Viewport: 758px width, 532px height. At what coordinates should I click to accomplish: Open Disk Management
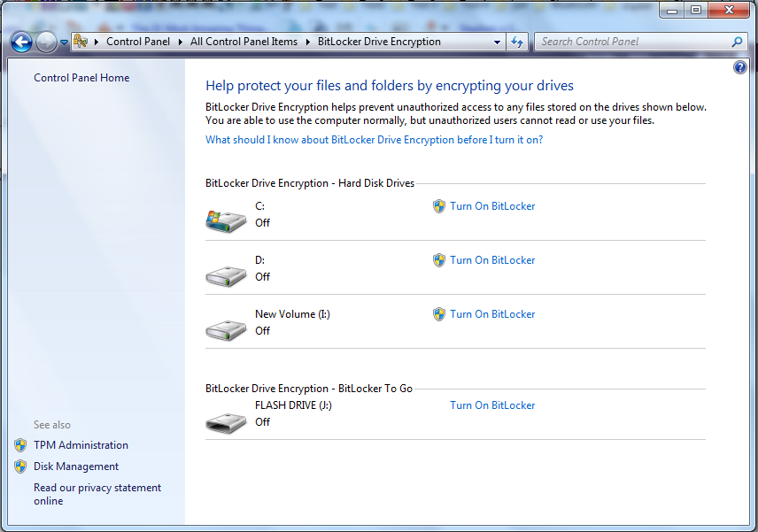tap(76, 466)
